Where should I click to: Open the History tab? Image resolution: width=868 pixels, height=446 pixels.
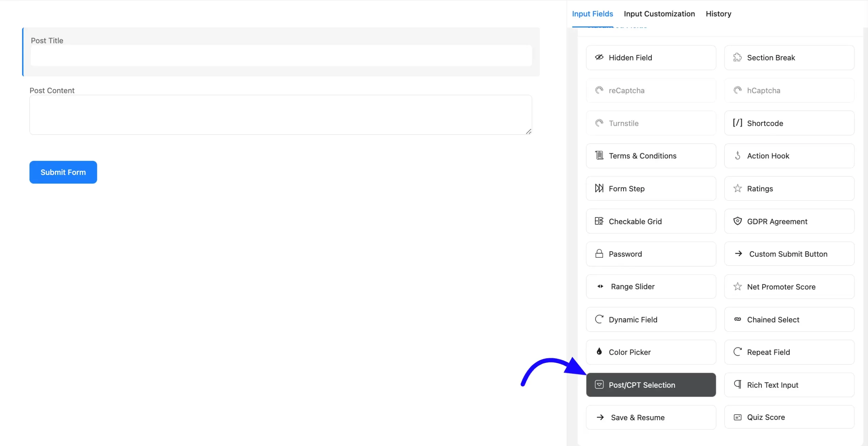pyautogui.click(x=718, y=14)
